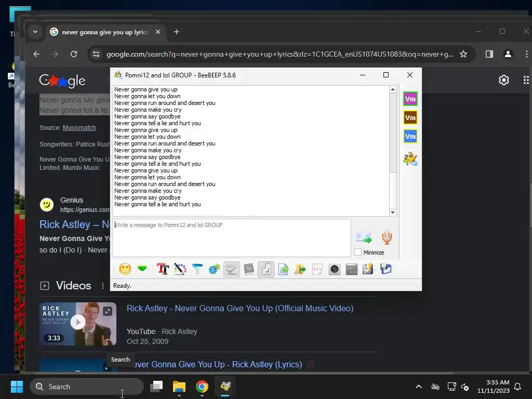Open Never Gonna Give You Up Official Music Video link

click(240, 308)
